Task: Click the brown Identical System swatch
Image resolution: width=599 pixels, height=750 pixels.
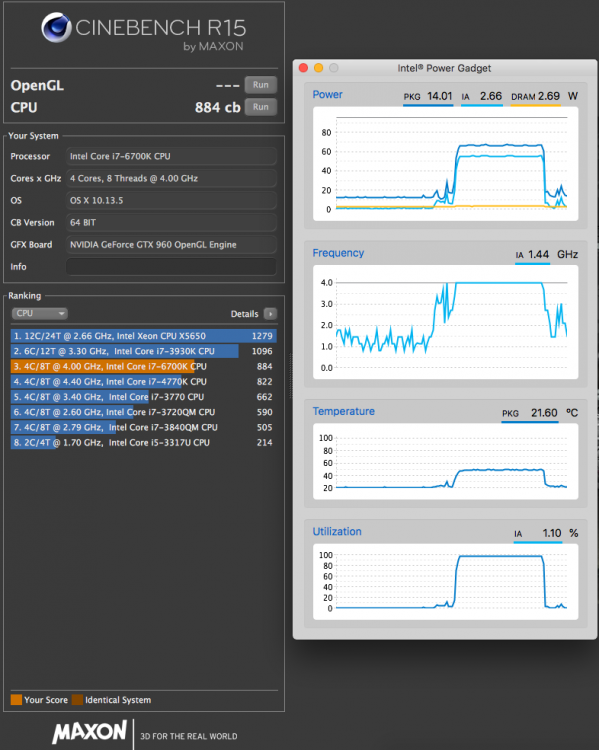Action: (77, 700)
